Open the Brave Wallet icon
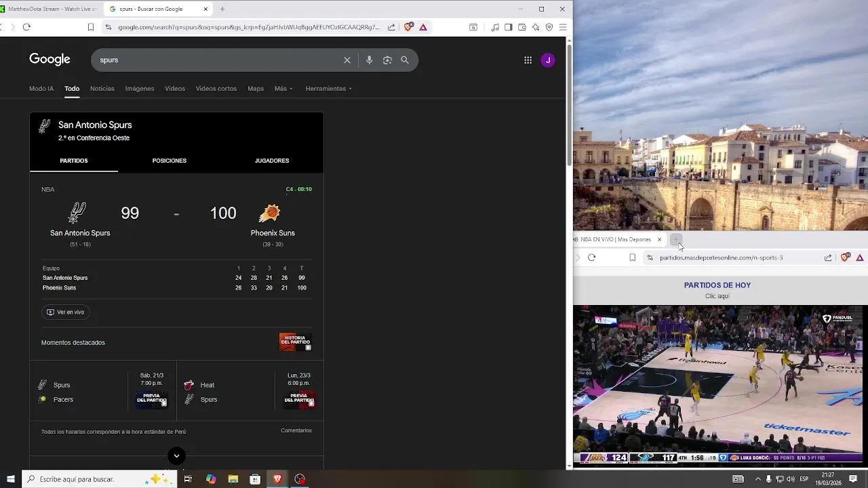This screenshot has width=868, height=488. (522, 27)
